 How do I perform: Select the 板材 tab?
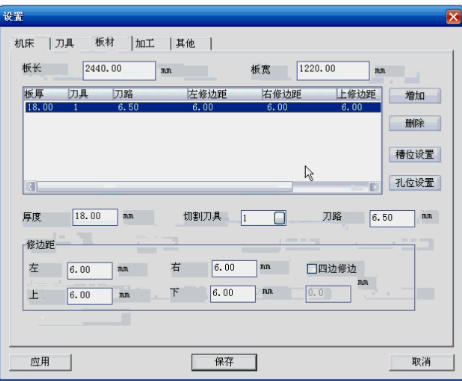click(105, 42)
